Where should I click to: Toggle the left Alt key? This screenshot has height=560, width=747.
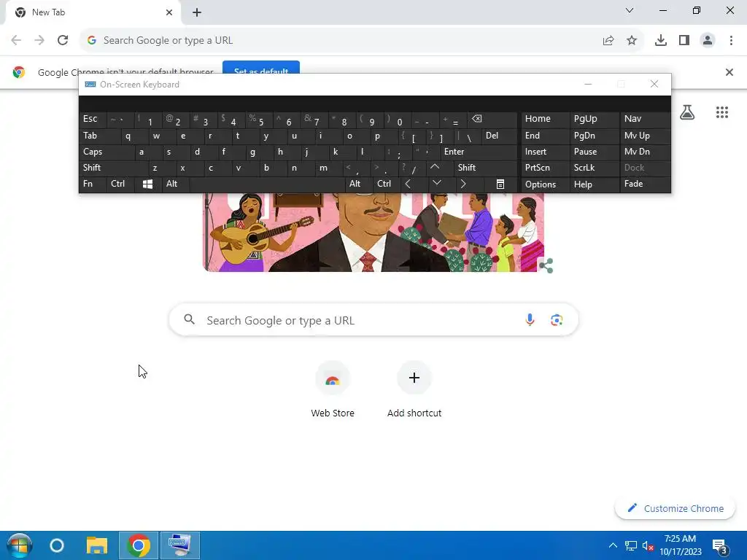pyautogui.click(x=175, y=184)
